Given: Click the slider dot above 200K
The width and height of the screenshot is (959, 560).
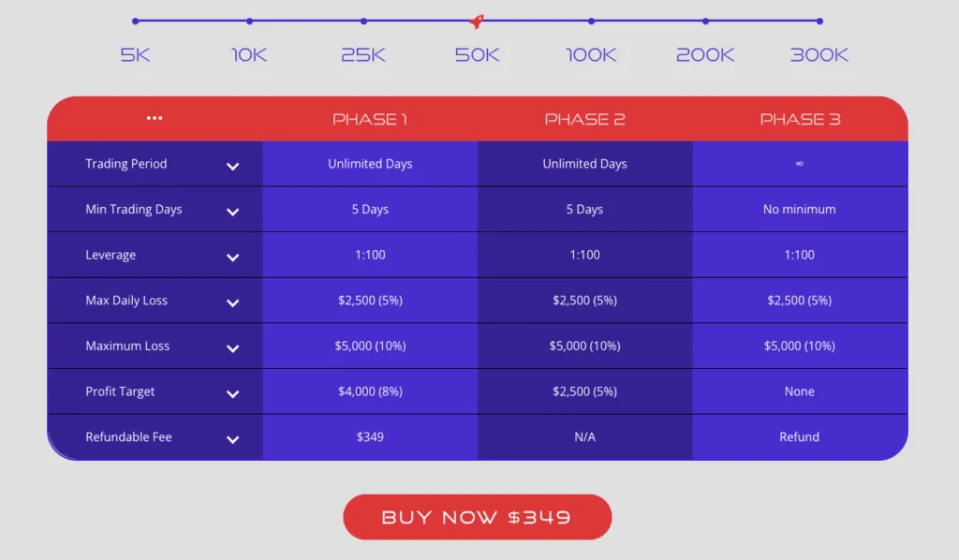Looking at the screenshot, I should (704, 20).
